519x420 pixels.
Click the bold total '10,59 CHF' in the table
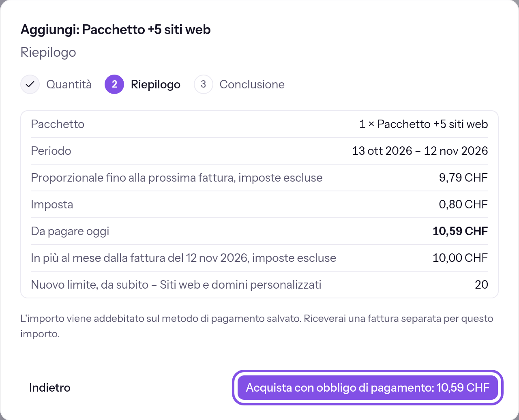(x=460, y=231)
